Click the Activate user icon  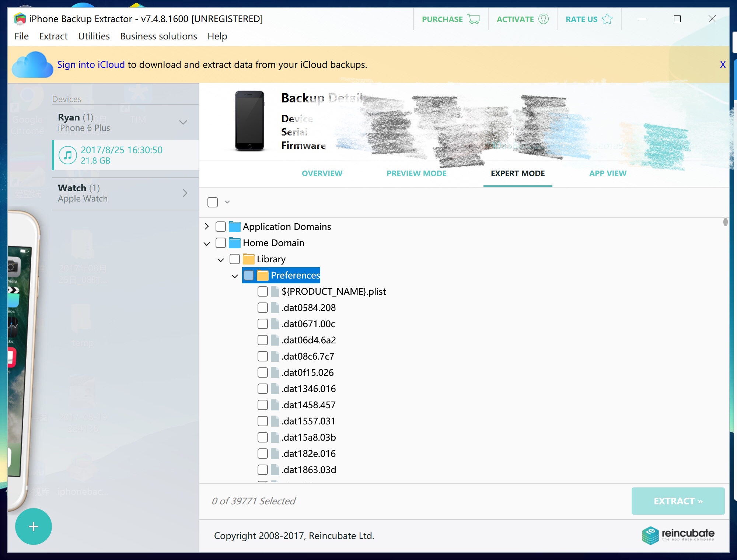point(544,19)
